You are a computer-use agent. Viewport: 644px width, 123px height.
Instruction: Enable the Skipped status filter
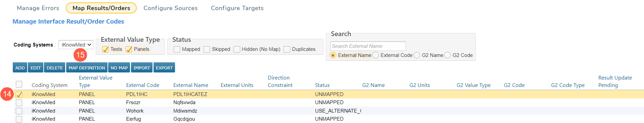pyautogui.click(x=207, y=49)
